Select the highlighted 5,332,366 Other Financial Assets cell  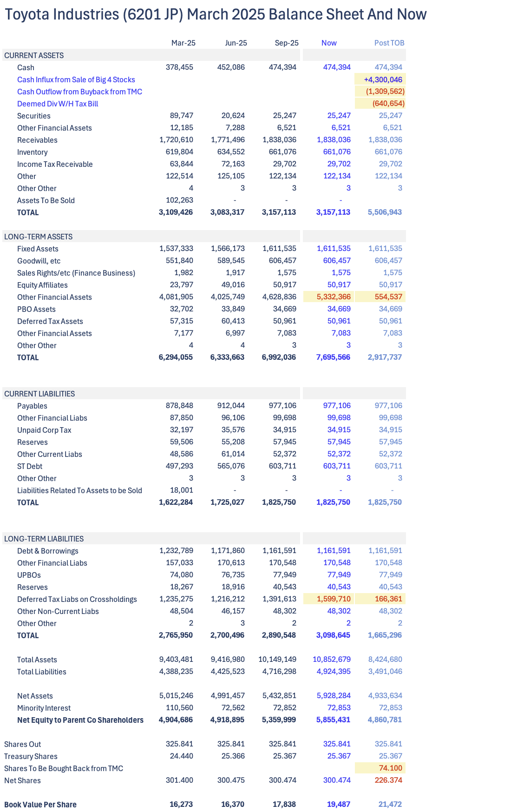(334, 297)
